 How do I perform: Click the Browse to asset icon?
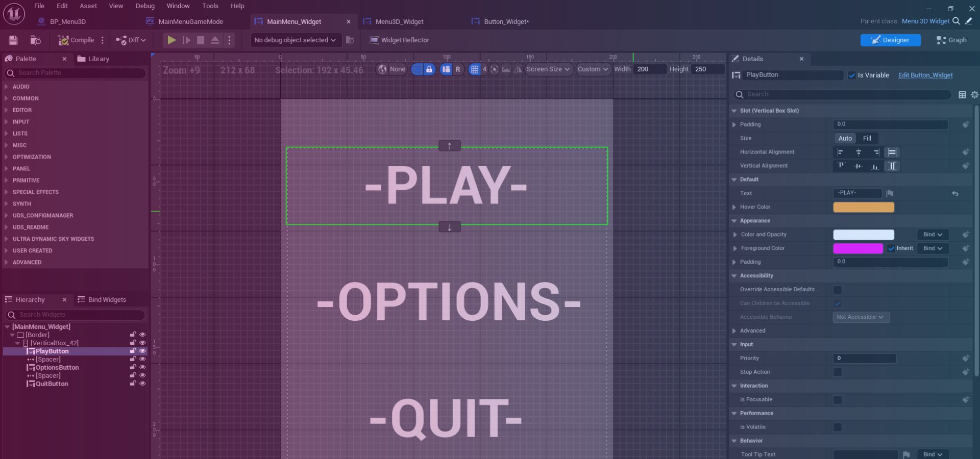click(35, 40)
